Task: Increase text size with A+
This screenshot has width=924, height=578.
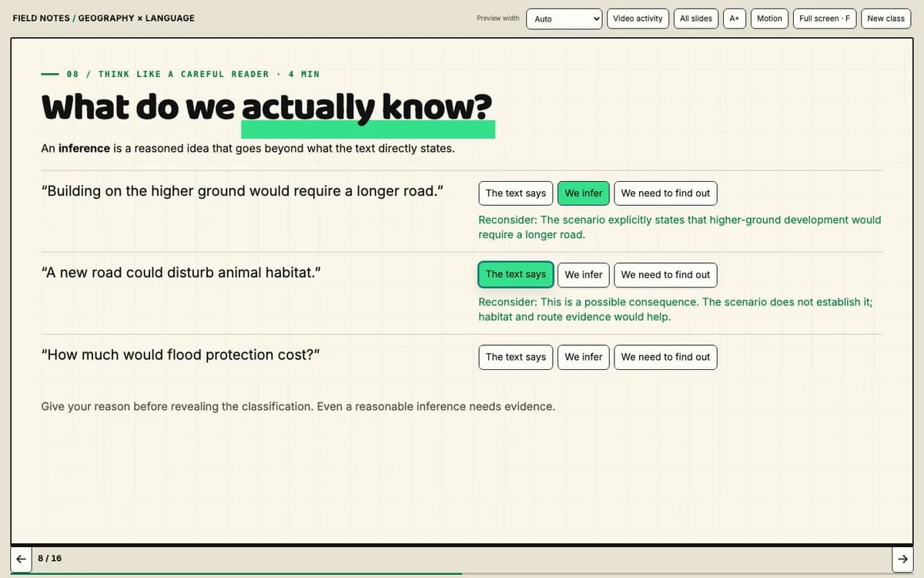Action: pos(735,18)
